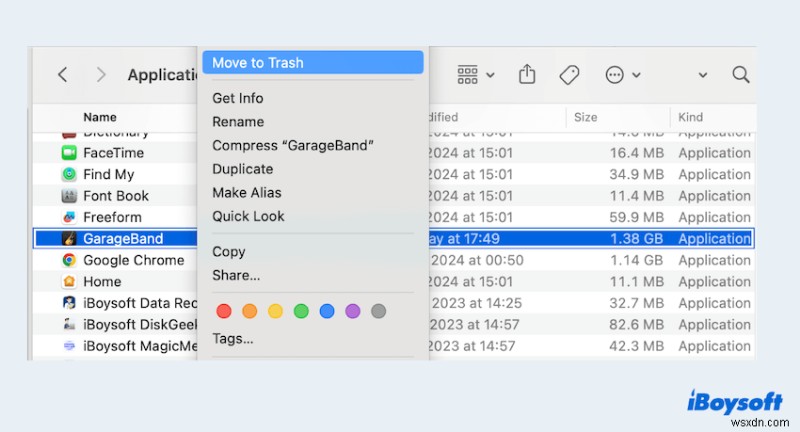The height and width of the screenshot is (432, 800).
Task: Select the Find My app icon
Action: coord(69,174)
